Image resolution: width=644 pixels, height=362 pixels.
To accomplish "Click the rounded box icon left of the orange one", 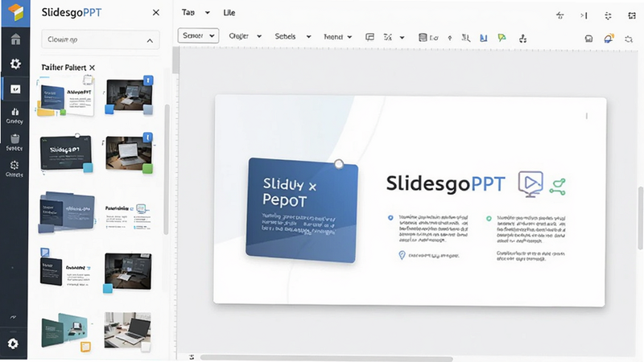I will [x=589, y=39].
